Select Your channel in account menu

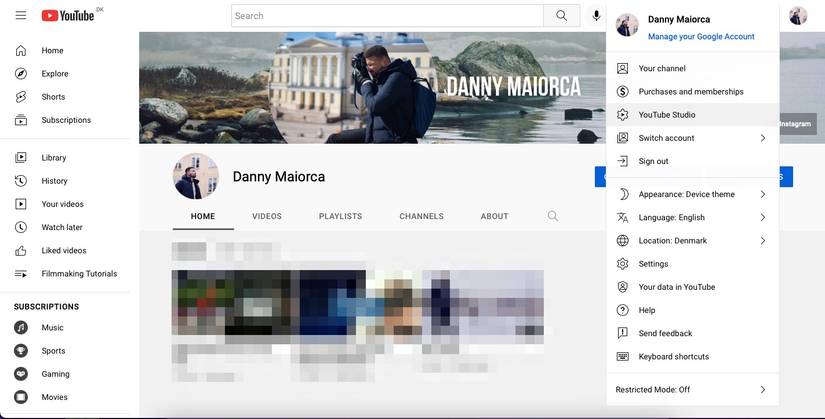tap(692, 68)
